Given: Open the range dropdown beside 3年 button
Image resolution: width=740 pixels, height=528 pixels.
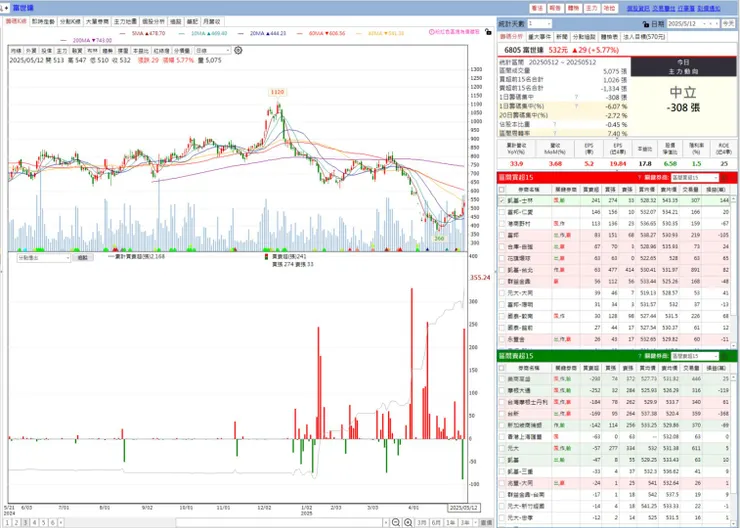Looking at the screenshot, I should (x=475, y=523).
